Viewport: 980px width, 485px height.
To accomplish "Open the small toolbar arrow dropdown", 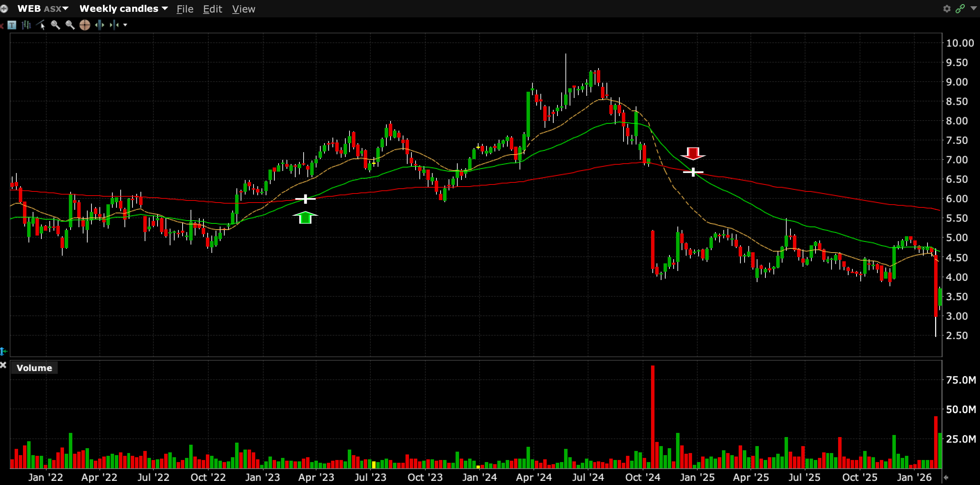I will pos(125,25).
